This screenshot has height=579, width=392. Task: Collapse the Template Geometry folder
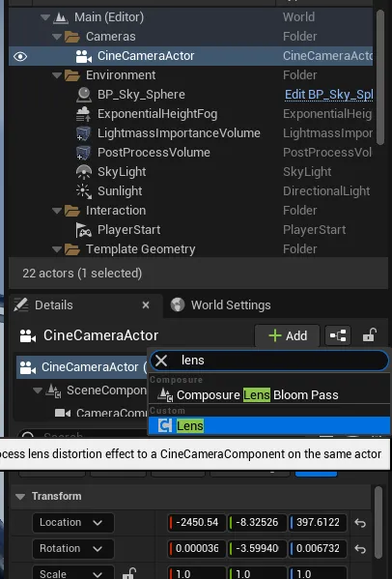click(x=57, y=249)
